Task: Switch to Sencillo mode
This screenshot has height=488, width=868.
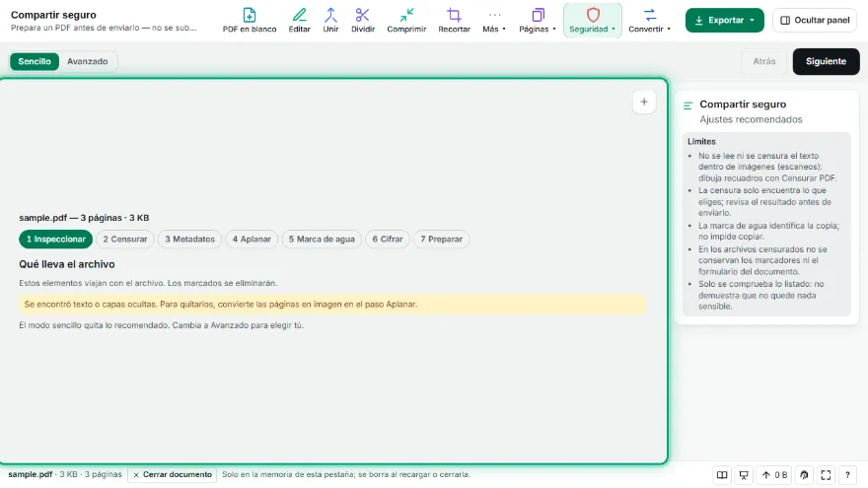Action: point(35,61)
